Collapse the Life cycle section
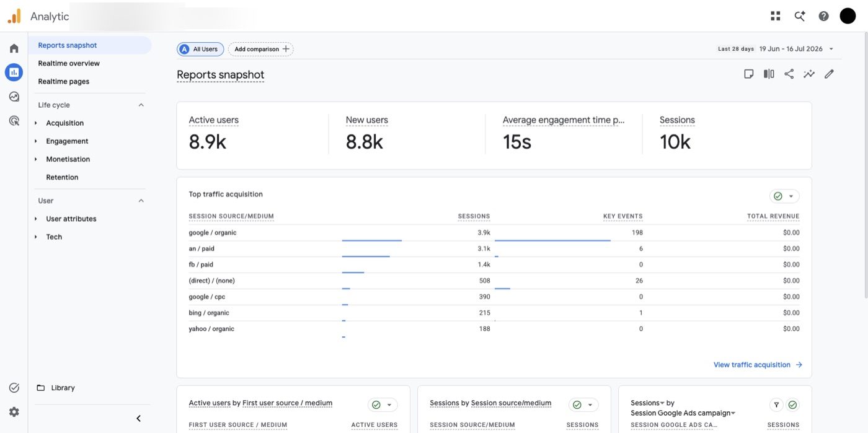The width and height of the screenshot is (868, 433). click(141, 105)
